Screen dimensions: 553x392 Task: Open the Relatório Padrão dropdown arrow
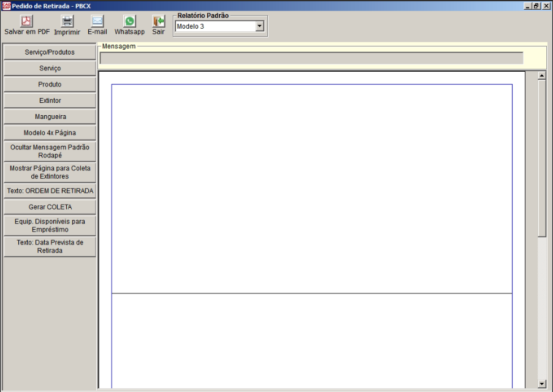pos(259,26)
